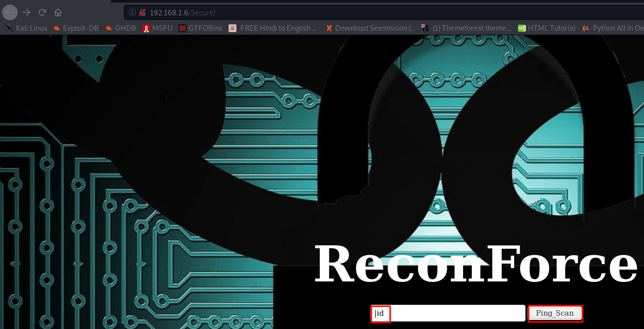Open the HTML Tutorial bookmark
The height and width of the screenshot is (329, 644).
coord(546,28)
